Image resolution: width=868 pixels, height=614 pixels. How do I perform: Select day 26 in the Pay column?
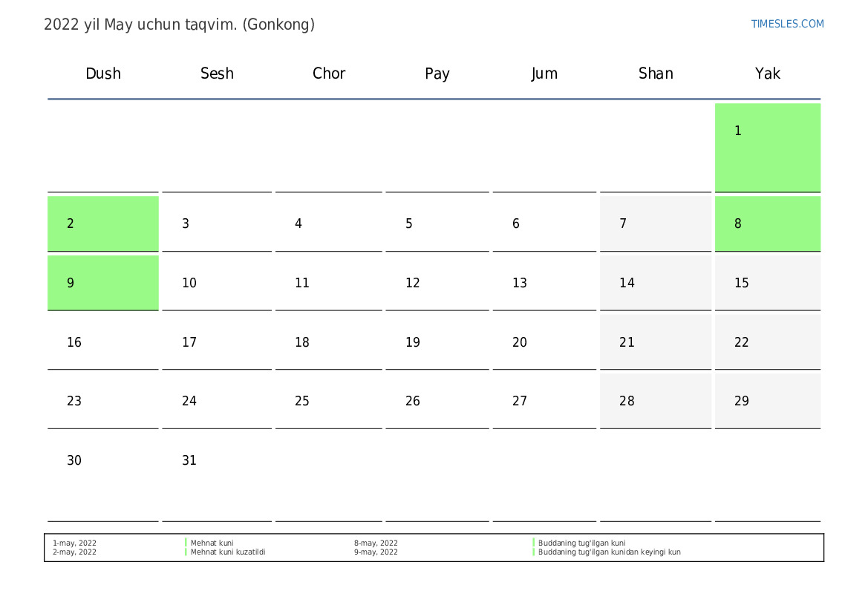(437, 401)
